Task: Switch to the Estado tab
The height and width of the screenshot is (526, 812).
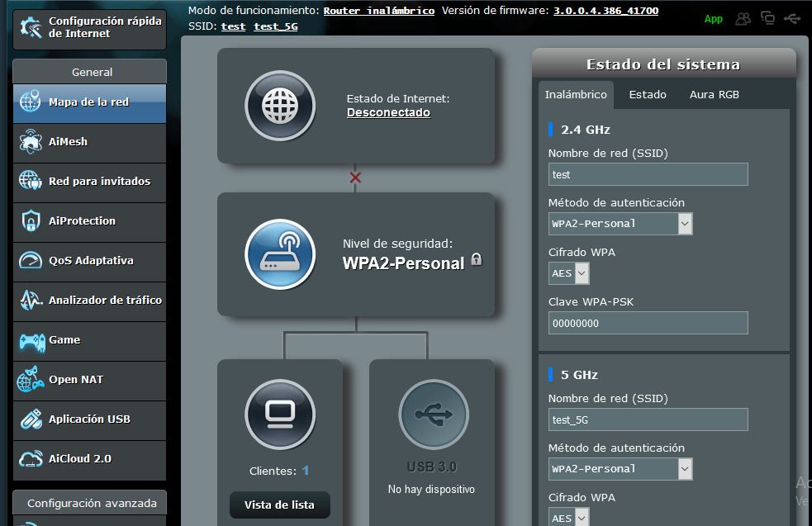Action: click(x=648, y=95)
